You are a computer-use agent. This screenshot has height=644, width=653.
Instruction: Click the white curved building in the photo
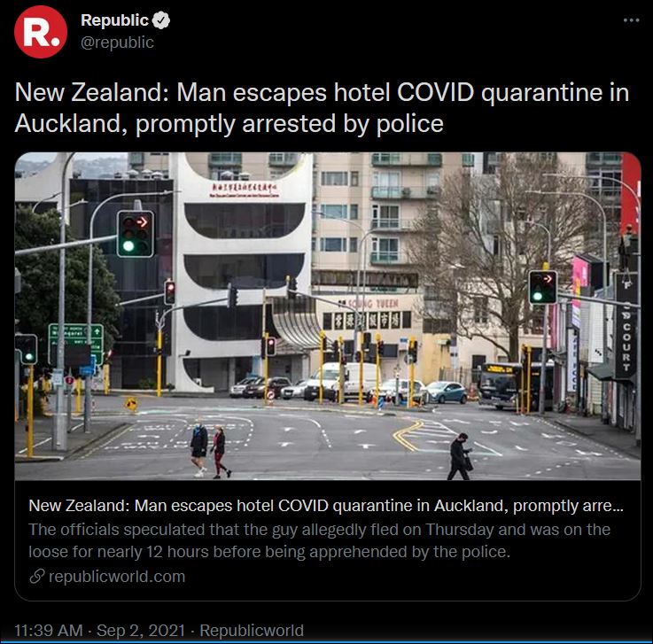(242, 273)
